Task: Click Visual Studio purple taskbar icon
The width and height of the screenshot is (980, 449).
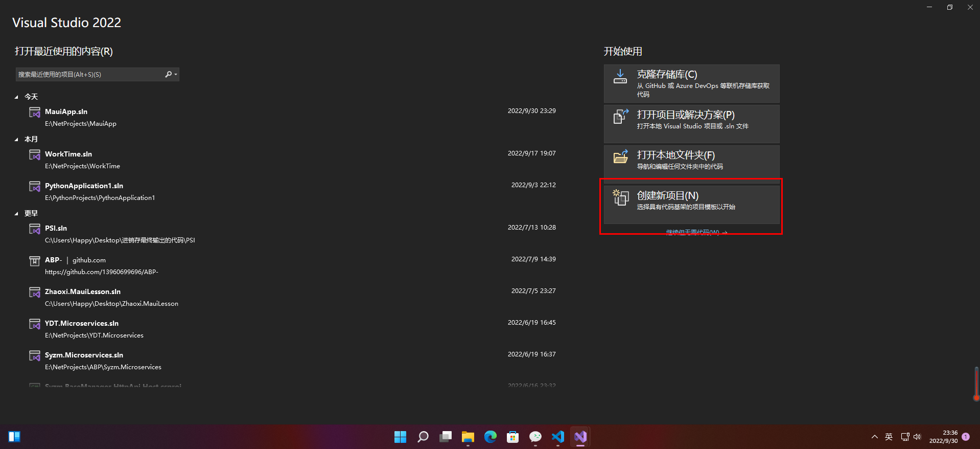Action: [x=580, y=437]
